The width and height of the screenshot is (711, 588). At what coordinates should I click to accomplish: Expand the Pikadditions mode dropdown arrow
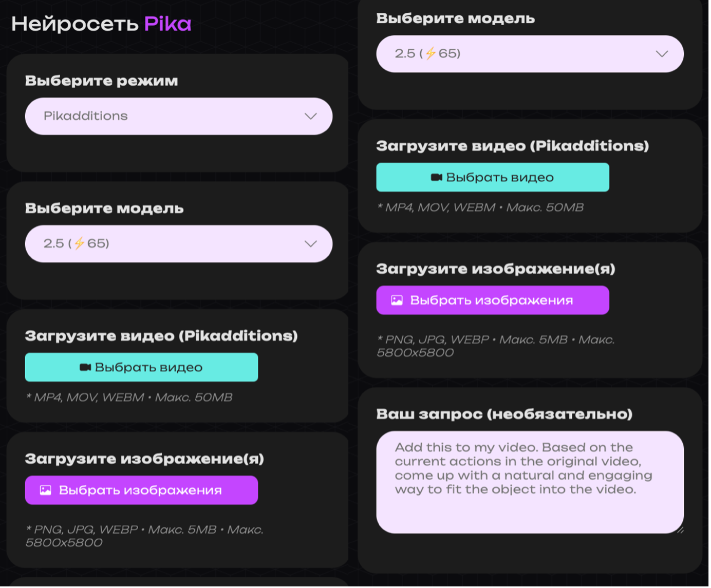pos(310,116)
